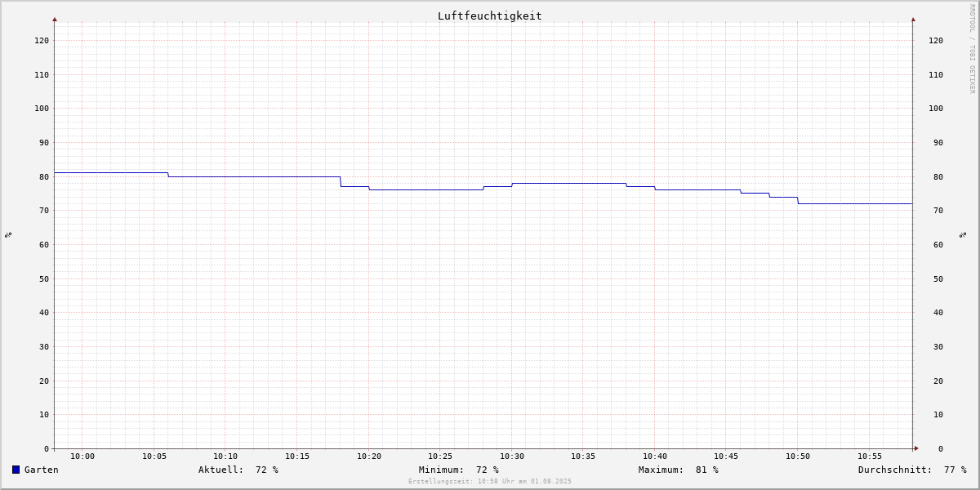Screen dimensions: 980x490
Task: Click the 10:10 x-axis time label
Action: (225, 456)
